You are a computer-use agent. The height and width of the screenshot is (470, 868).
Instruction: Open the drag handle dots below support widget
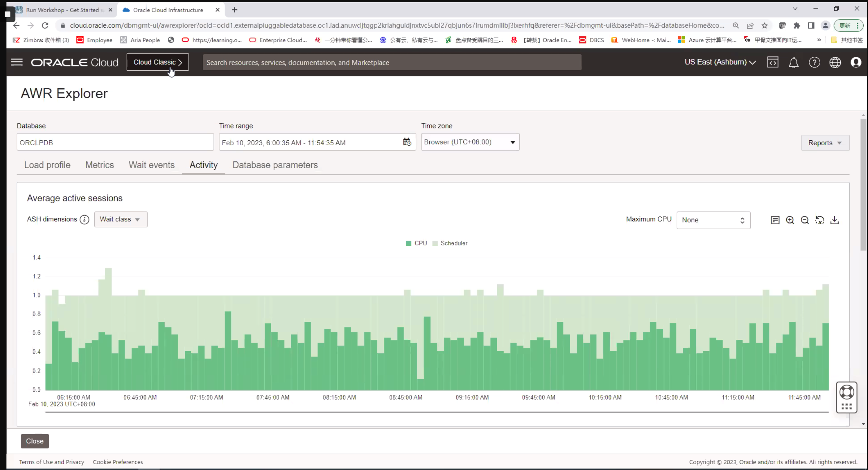click(846, 406)
